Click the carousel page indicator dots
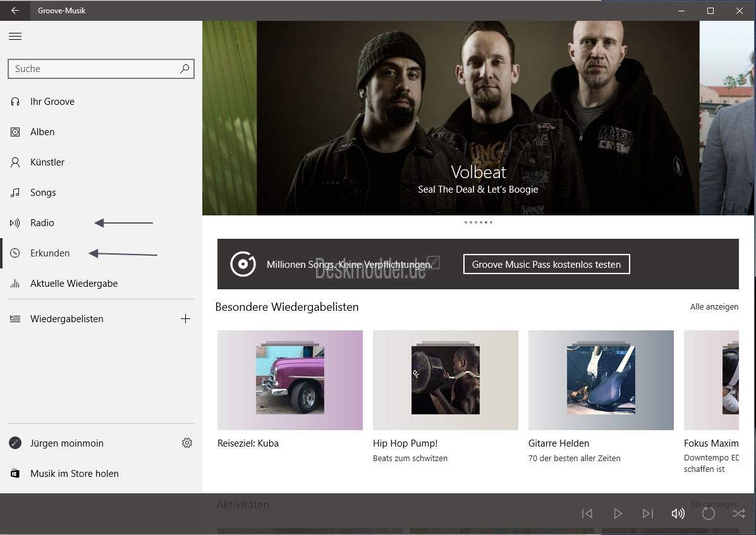This screenshot has height=535, width=756. [479, 222]
